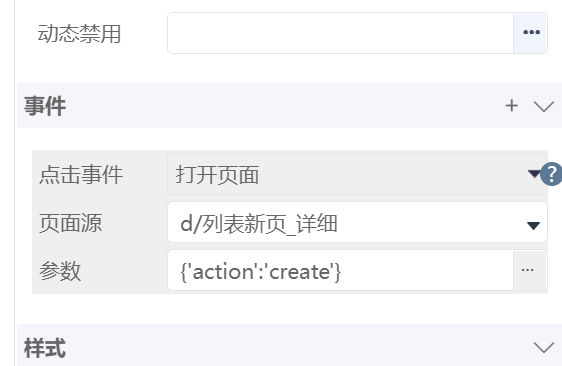Click d/列表新页_详细 text in page source
This screenshot has height=366, width=562.
(x=259, y=223)
